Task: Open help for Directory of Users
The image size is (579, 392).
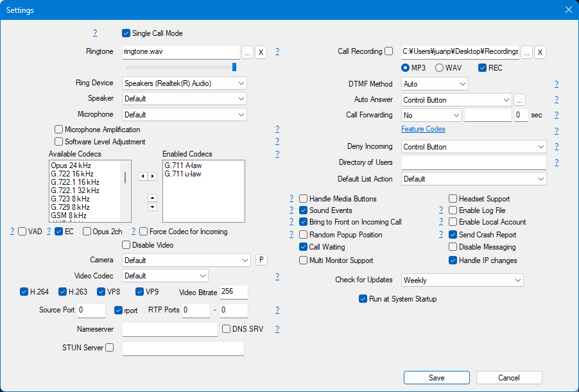Action: (x=557, y=162)
